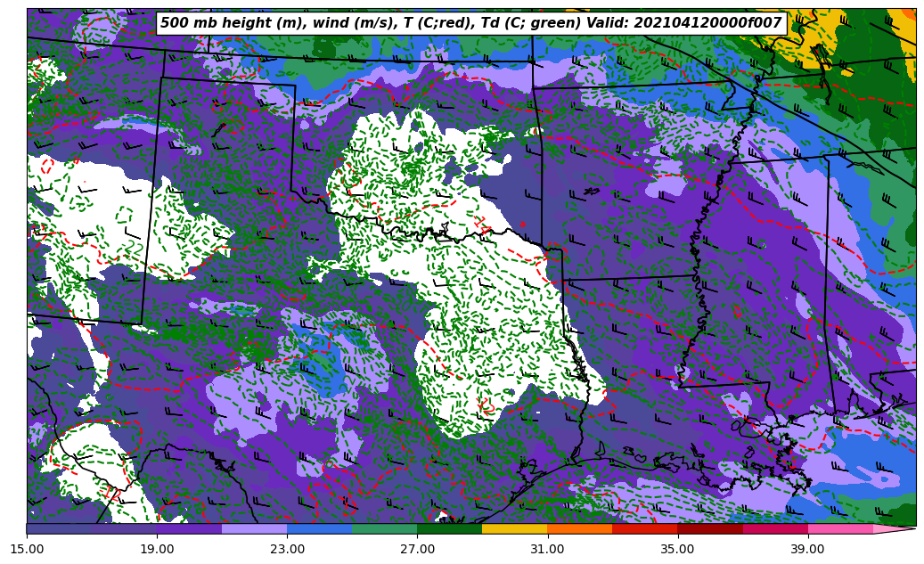Click the blue segment of the colorbar
This screenshot has height=564, width=924.
(319, 528)
